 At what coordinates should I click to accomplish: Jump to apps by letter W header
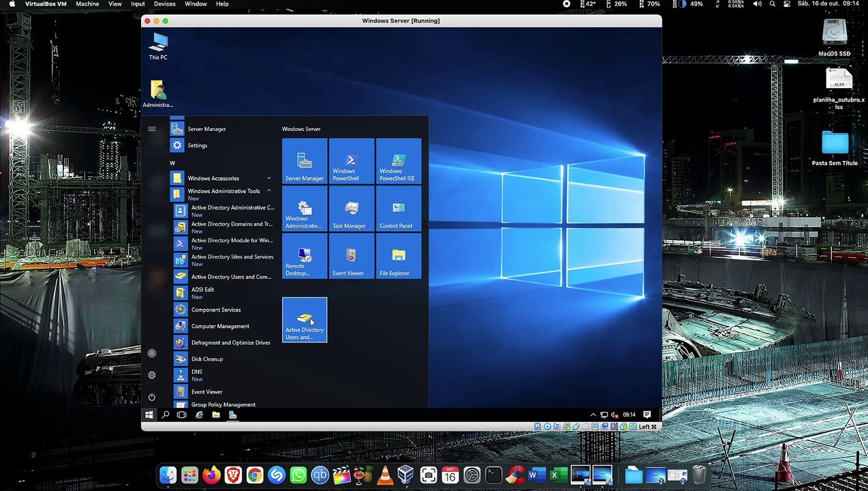(172, 163)
